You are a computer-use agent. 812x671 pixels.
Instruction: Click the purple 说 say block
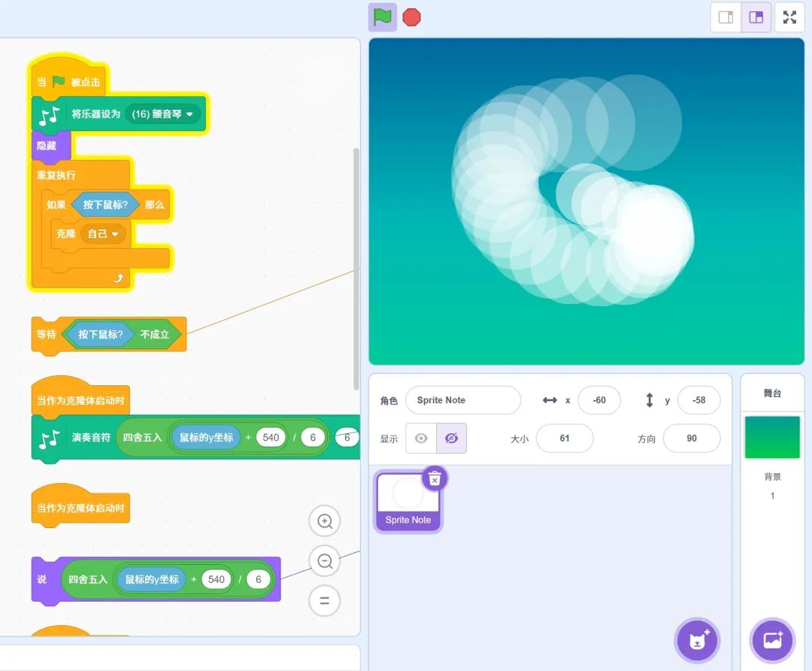tap(41, 579)
